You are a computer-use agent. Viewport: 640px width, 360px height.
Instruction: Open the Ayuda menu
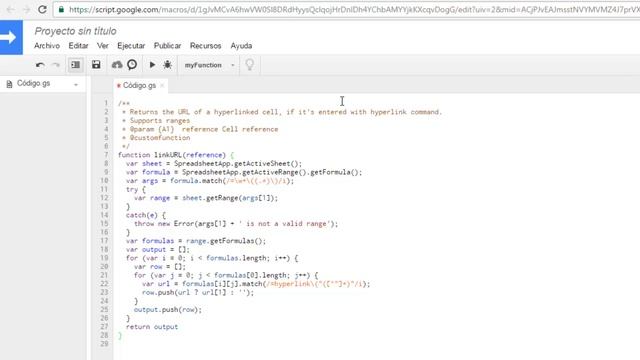(241, 46)
